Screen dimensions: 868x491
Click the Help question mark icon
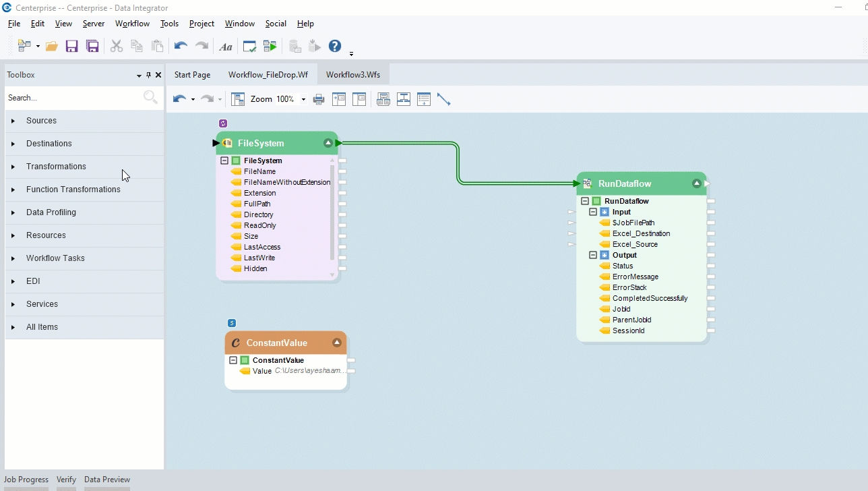pos(335,46)
